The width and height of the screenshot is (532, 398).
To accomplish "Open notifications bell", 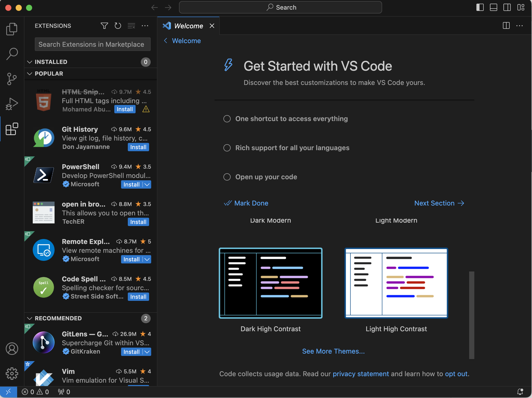I will point(520,392).
